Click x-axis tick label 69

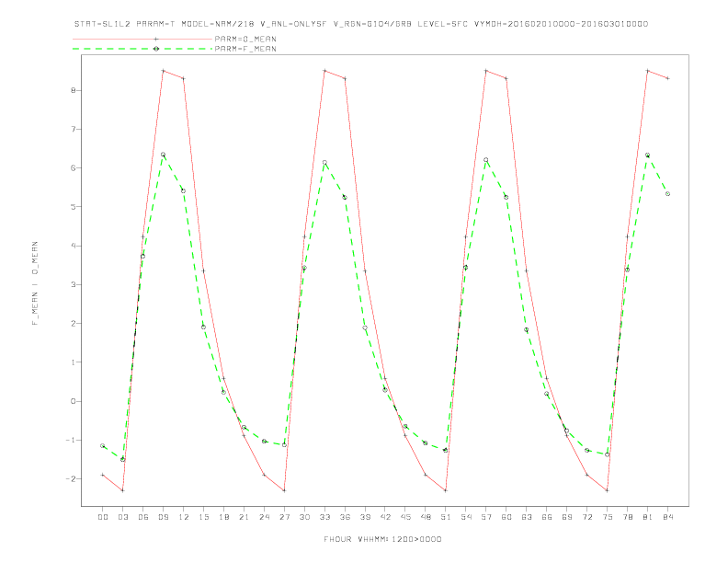[567, 517]
